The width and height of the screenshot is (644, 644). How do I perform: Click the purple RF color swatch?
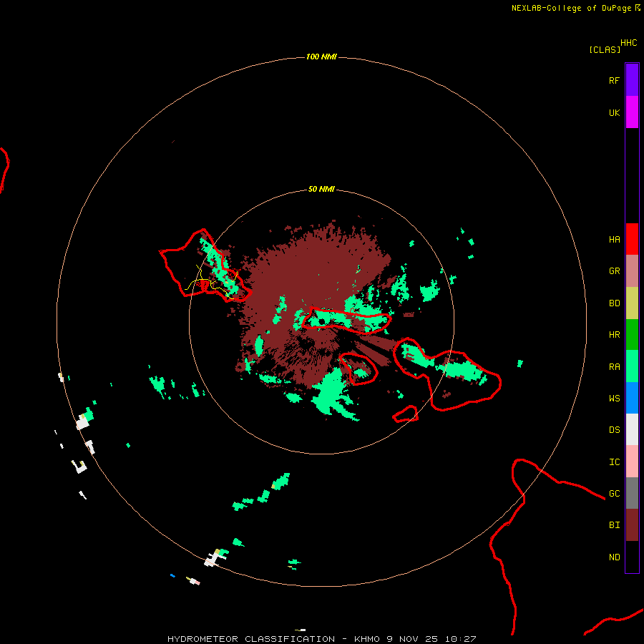click(x=632, y=80)
